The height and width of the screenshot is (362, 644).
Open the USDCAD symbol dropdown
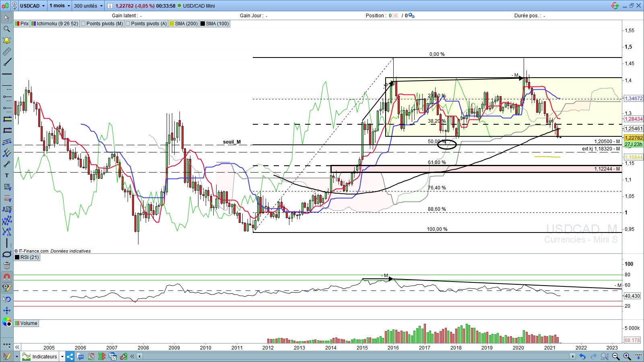click(43, 6)
